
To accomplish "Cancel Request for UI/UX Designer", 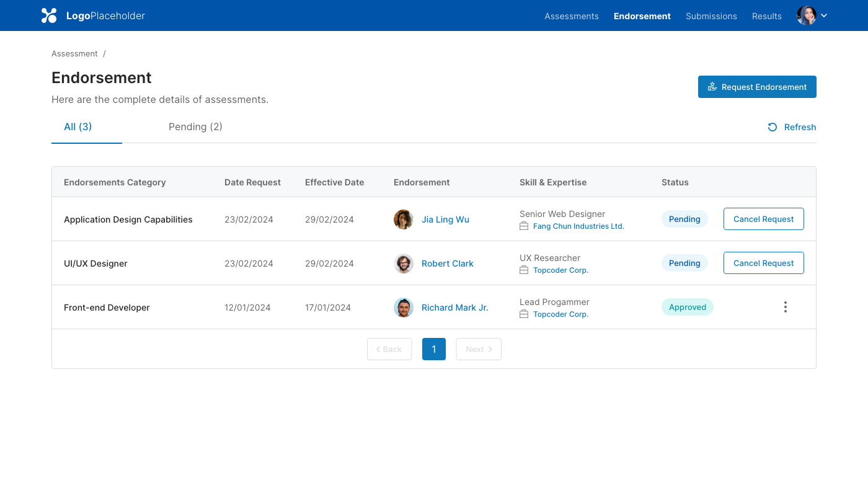I will 764,263.
